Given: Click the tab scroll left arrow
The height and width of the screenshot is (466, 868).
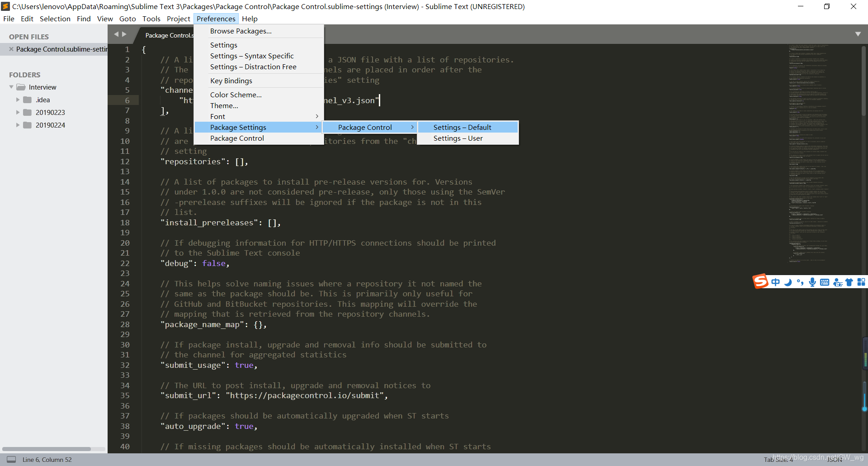Looking at the screenshot, I should click(116, 34).
